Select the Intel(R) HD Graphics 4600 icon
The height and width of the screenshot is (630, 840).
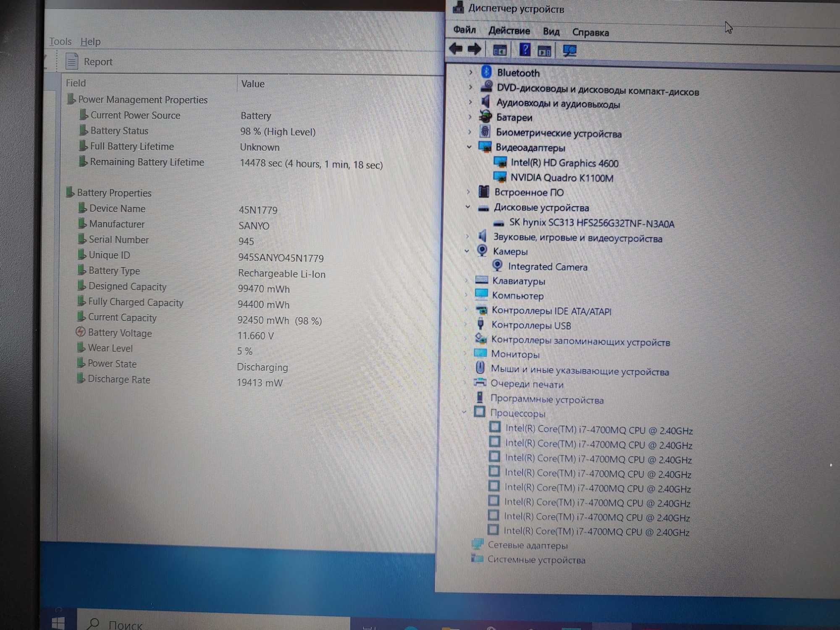coord(500,162)
